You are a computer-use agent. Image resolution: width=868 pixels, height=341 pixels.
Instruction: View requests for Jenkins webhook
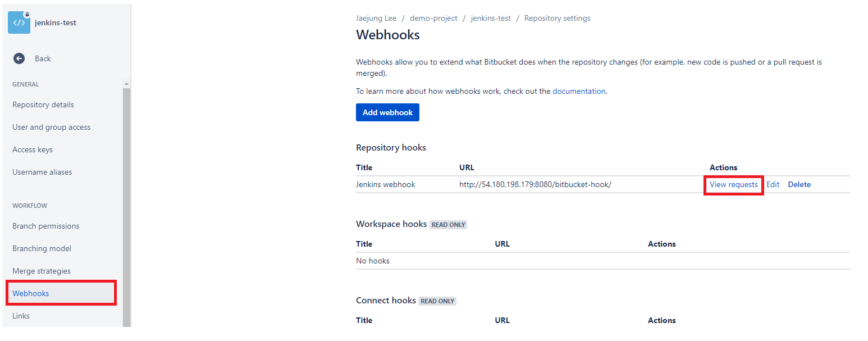(x=734, y=184)
